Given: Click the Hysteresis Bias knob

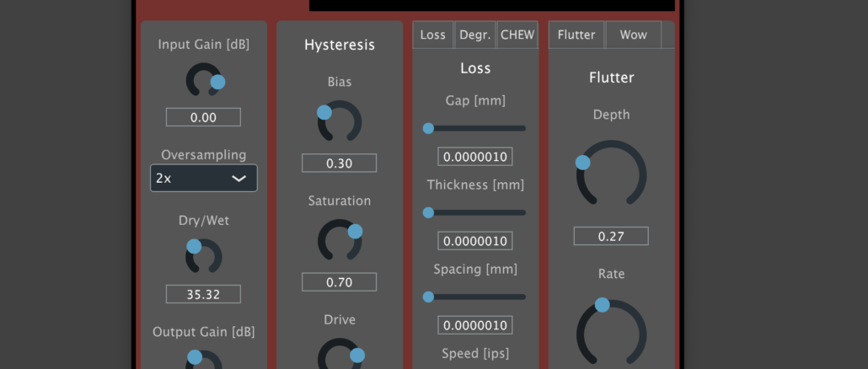Looking at the screenshot, I should point(340,121).
